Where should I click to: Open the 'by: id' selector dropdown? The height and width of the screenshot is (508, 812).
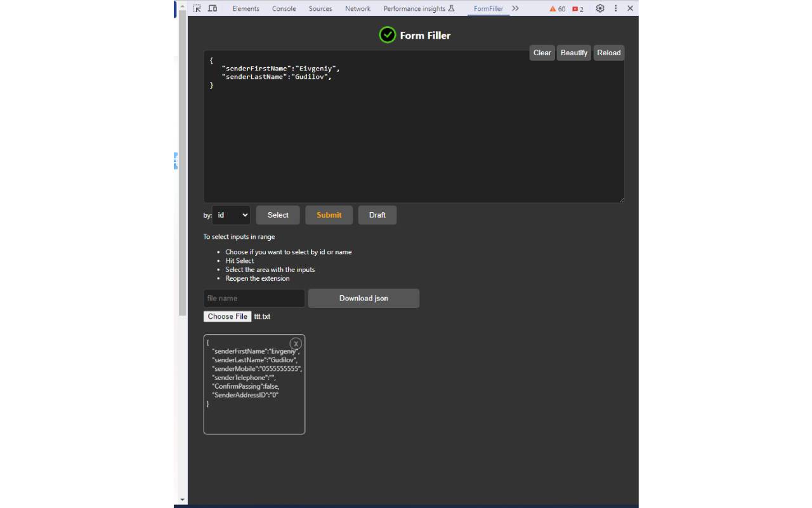(x=231, y=215)
